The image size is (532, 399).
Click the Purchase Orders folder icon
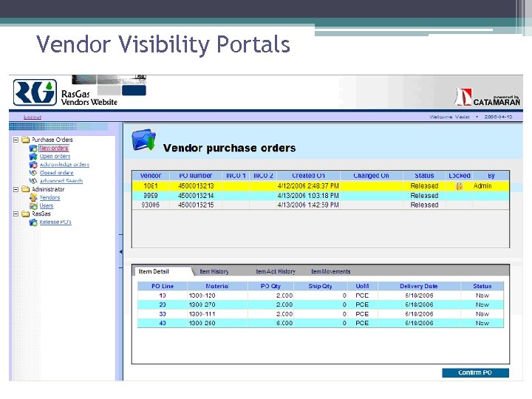point(25,140)
